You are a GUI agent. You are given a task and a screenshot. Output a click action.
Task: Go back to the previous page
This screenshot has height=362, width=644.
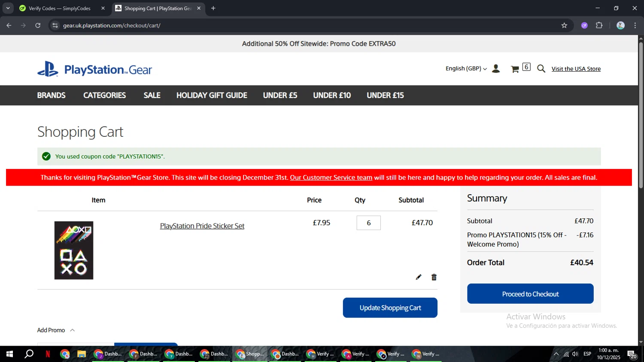(x=9, y=25)
